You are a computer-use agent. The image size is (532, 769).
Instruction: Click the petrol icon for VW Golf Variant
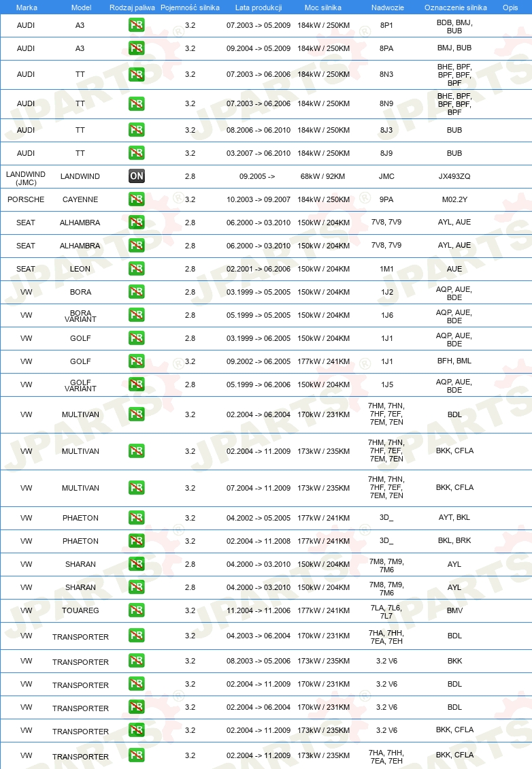tap(136, 384)
